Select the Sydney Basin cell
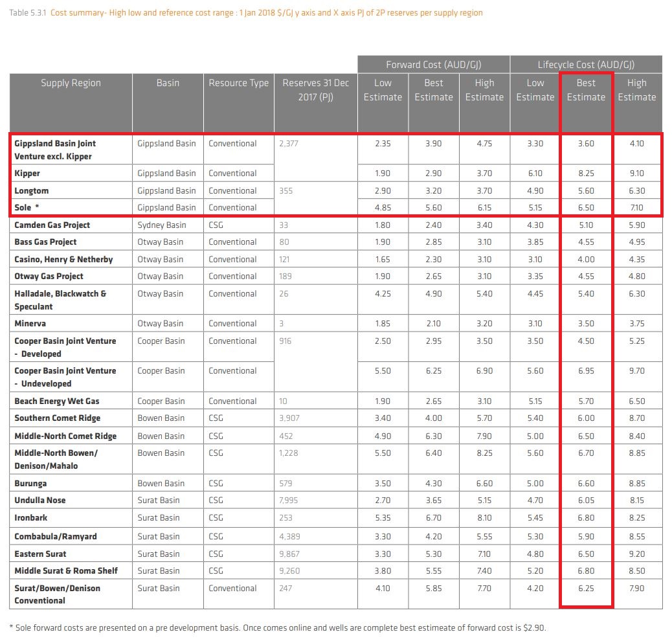This screenshot has height=641, width=672. [161, 225]
